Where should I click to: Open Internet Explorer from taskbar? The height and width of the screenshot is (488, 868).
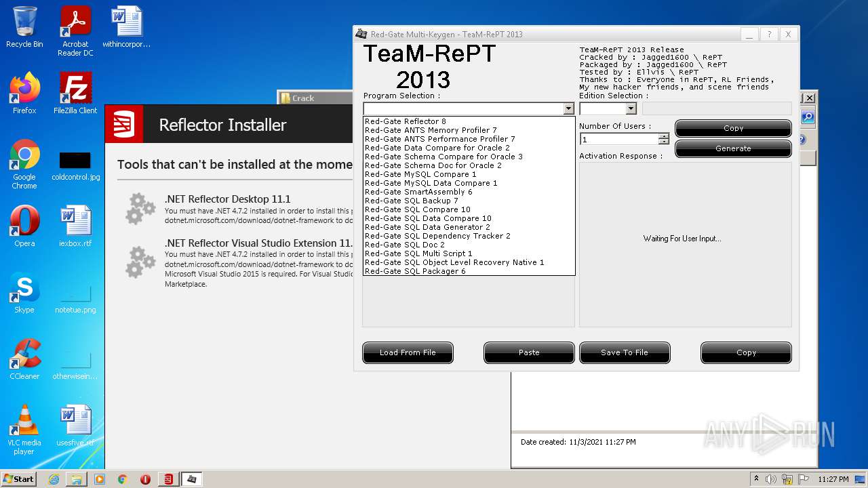[54, 479]
